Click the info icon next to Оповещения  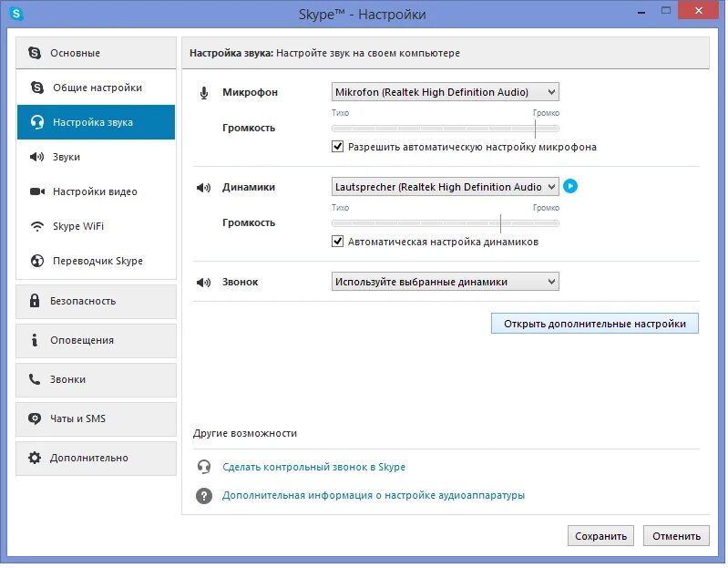pos(35,340)
